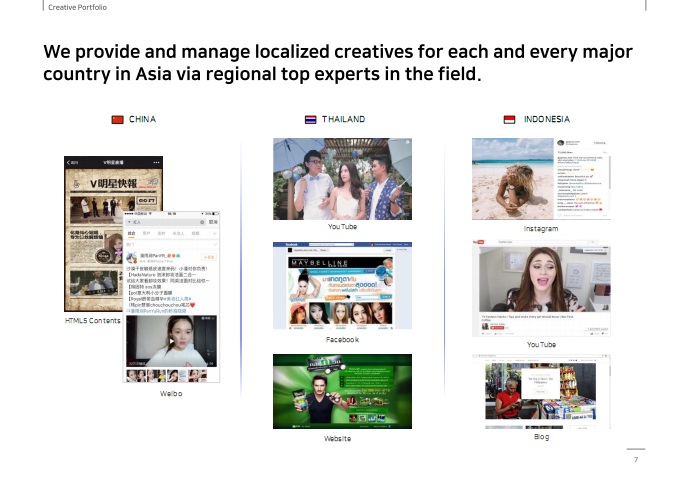This screenshot has height=478, width=691.
Task: Open the Instagram beach photo thumbnail
Action: coord(541,179)
